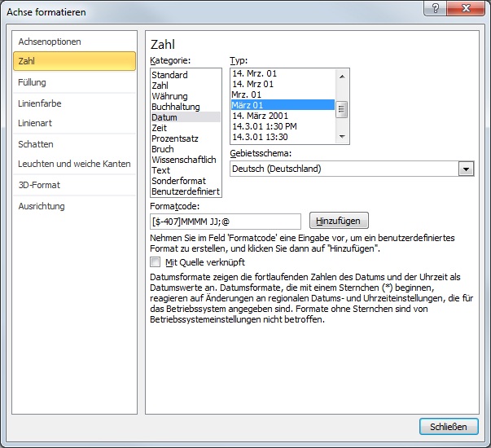Select type '14. Mrz 01'
This screenshot has height=448, width=491.
click(x=283, y=84)
